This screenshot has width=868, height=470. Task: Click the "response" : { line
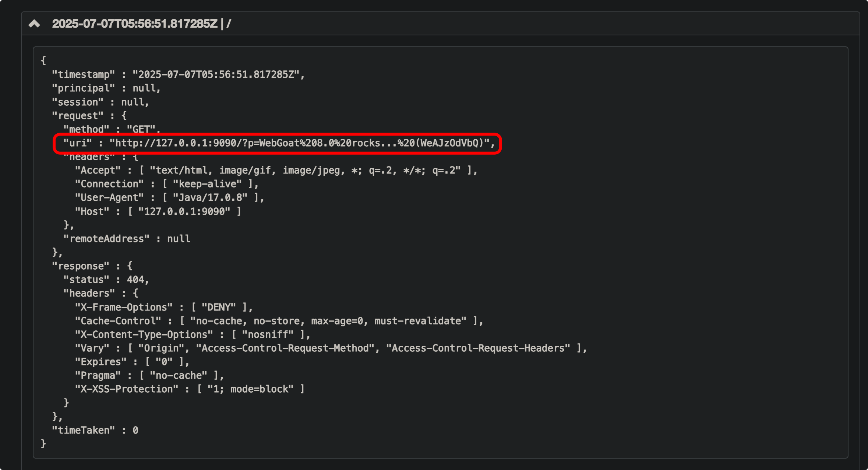coord(92,266)
